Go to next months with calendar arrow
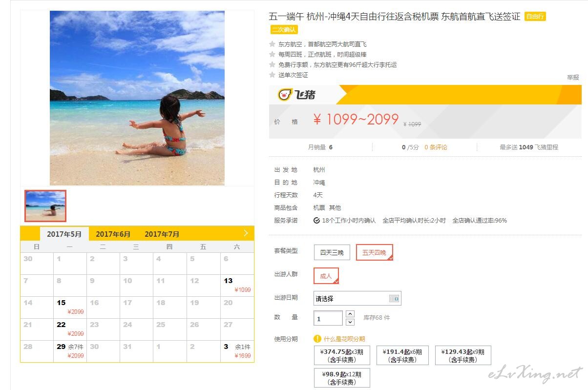The width and height of the screenshot is (588, 390). pos(246,233)
